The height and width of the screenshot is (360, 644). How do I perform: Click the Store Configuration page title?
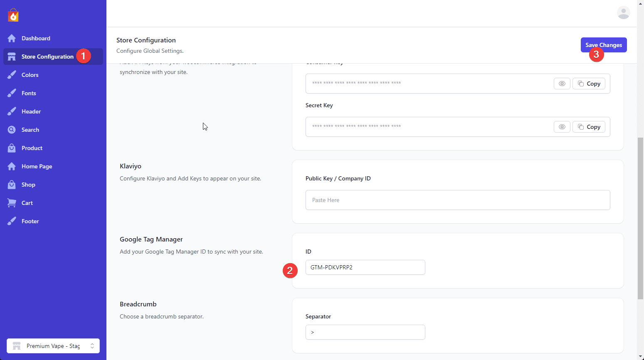coord(146,40)
